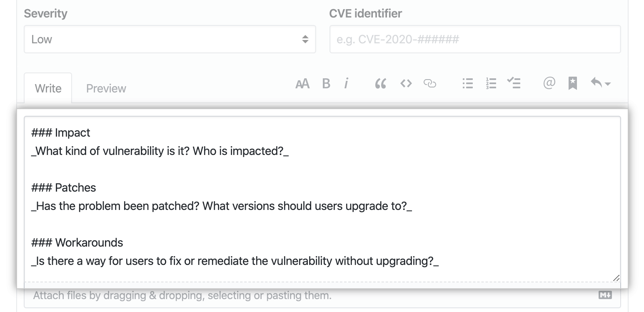This screenshot has width=644, height=312.
Task: Apply italic formatting
Action: pyautogui.click(x=347, y=83)
